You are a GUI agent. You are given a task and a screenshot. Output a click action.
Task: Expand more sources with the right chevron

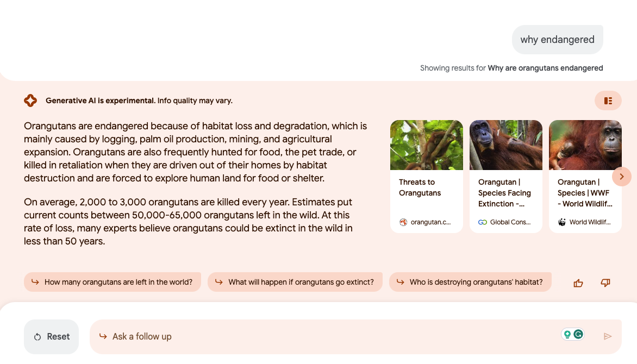621,177
